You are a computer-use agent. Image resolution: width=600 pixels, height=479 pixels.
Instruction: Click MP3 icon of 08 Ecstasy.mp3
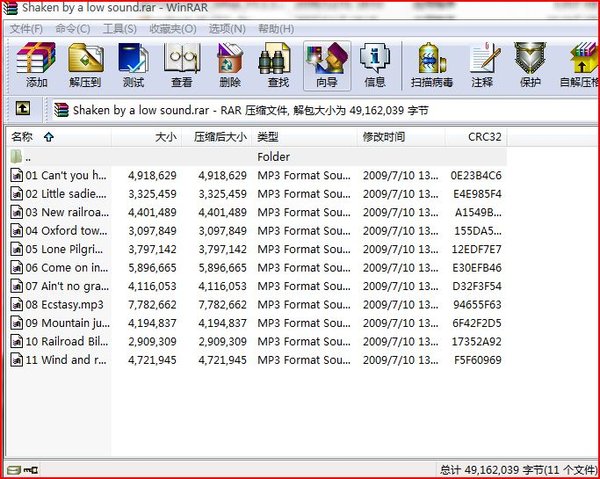pos(16,305)
